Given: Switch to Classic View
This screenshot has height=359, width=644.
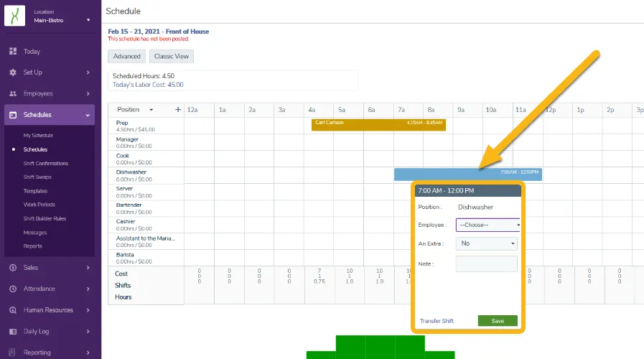Looking at the screenshot, I should (x=172, y=56).
